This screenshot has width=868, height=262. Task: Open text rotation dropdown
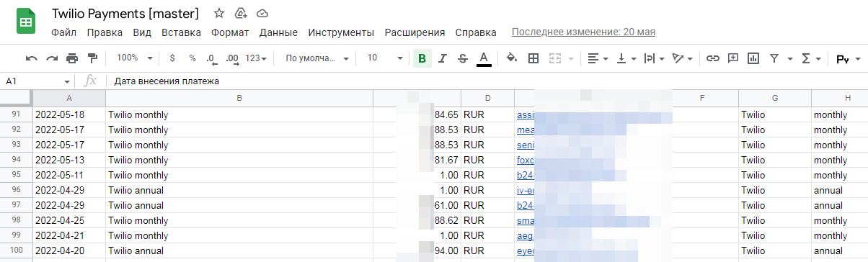pyautogui.click(x=682, y=58)
